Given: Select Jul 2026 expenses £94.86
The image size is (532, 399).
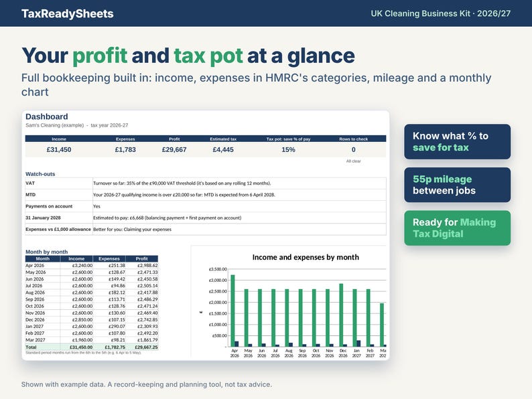Looking at the screenshot, I should pyautogui.click(x=118, y=286).
